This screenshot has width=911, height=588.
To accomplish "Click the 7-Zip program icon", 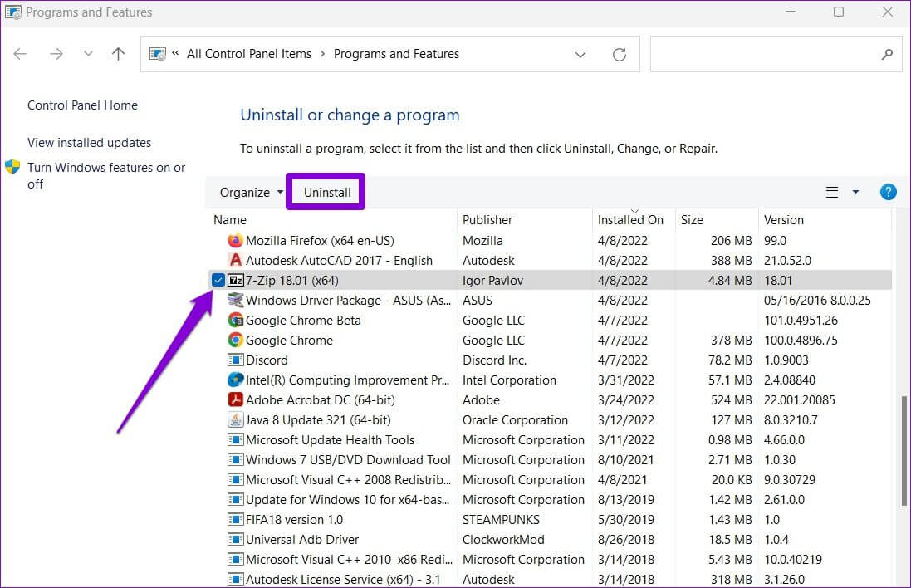I will [235, 280].
